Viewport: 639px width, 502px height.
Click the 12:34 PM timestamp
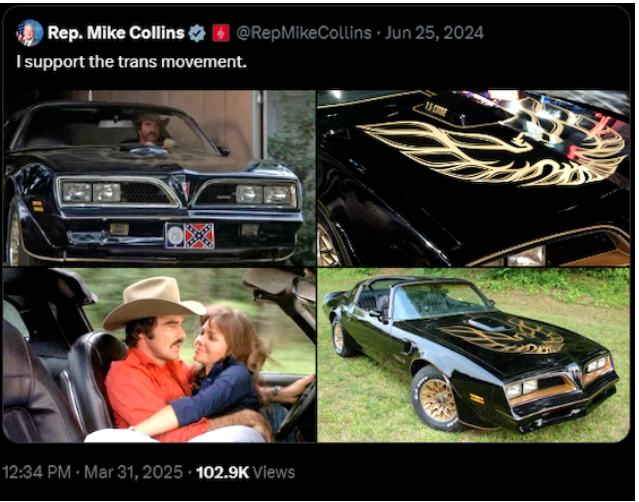coord(37,472)
